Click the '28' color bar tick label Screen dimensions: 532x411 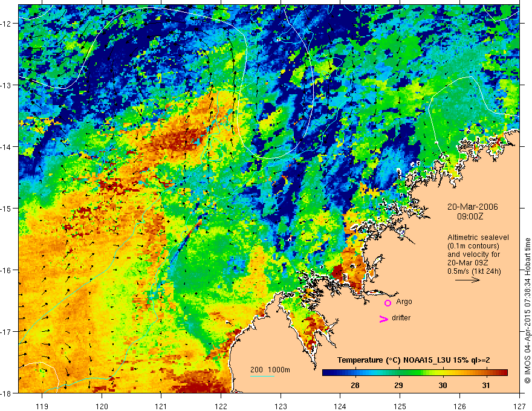click(x=355, y=385)
